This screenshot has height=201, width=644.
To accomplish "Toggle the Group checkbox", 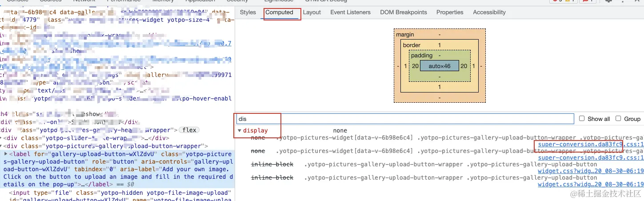I will pos(618,119).
